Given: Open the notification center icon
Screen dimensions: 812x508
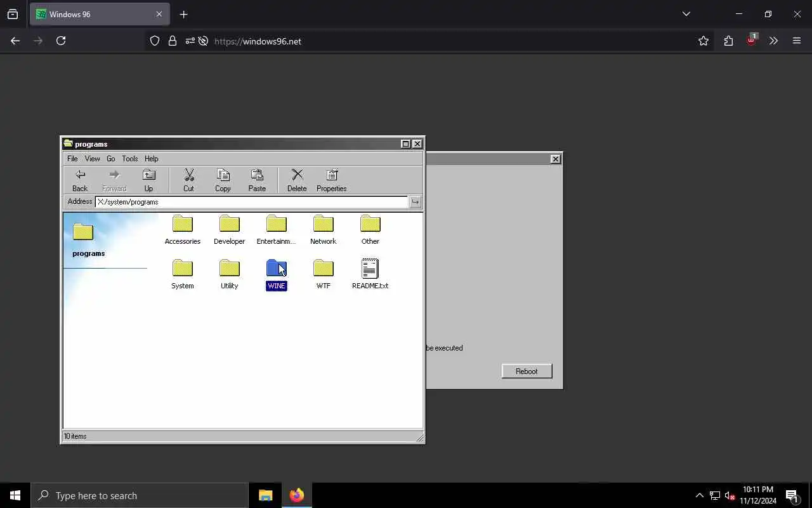Looking at the screenshot, I should point(792,495).
